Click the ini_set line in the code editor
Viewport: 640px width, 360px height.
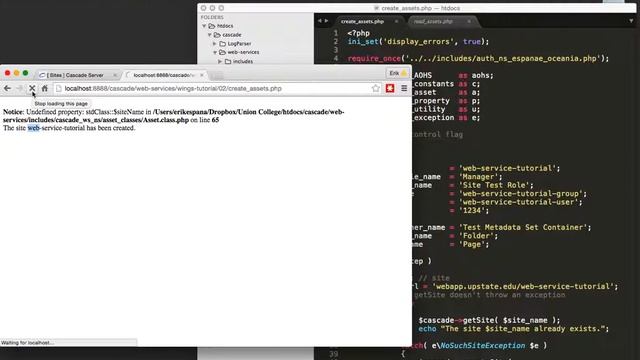(418, 42)
